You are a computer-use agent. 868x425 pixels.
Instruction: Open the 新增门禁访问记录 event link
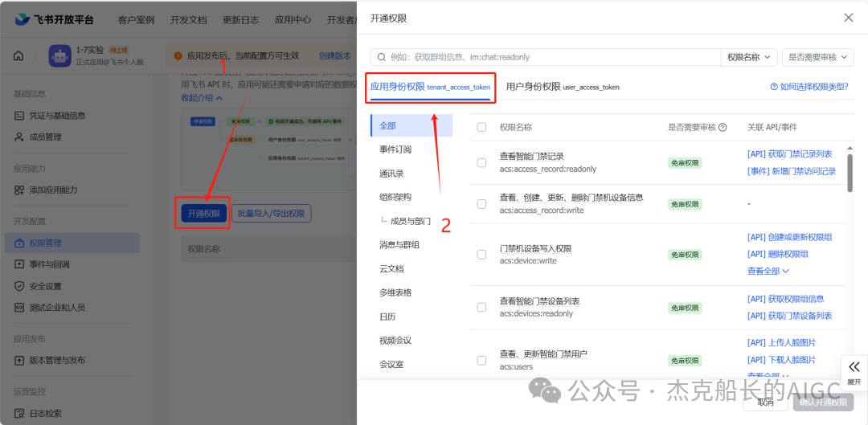pos(792,172)
